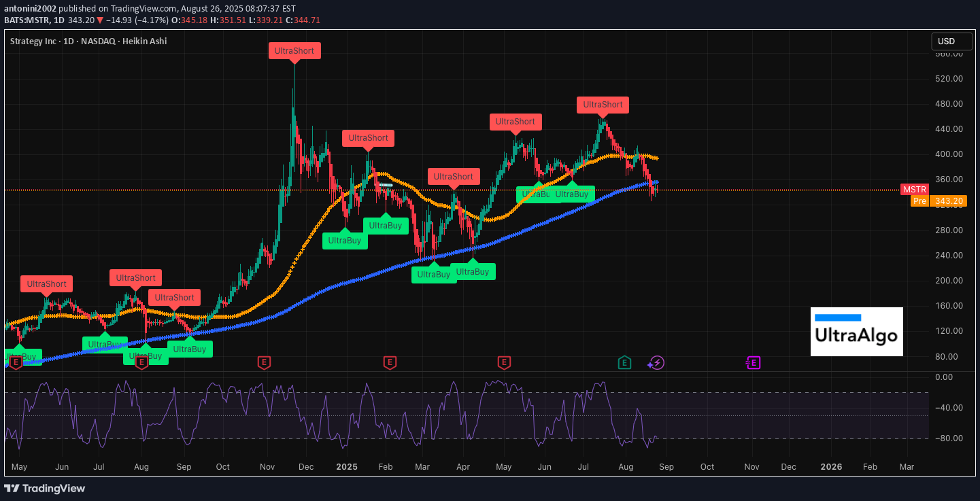This screenshot has height=501, width=980.
Task: Click the purple lightning bolt event icon
Action: (x=656, y=363)
